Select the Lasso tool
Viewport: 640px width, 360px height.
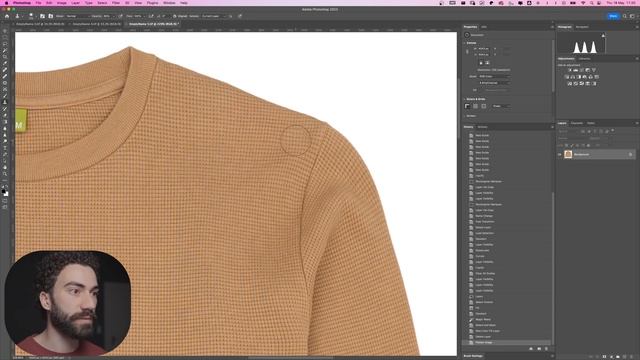pos(5,44)
